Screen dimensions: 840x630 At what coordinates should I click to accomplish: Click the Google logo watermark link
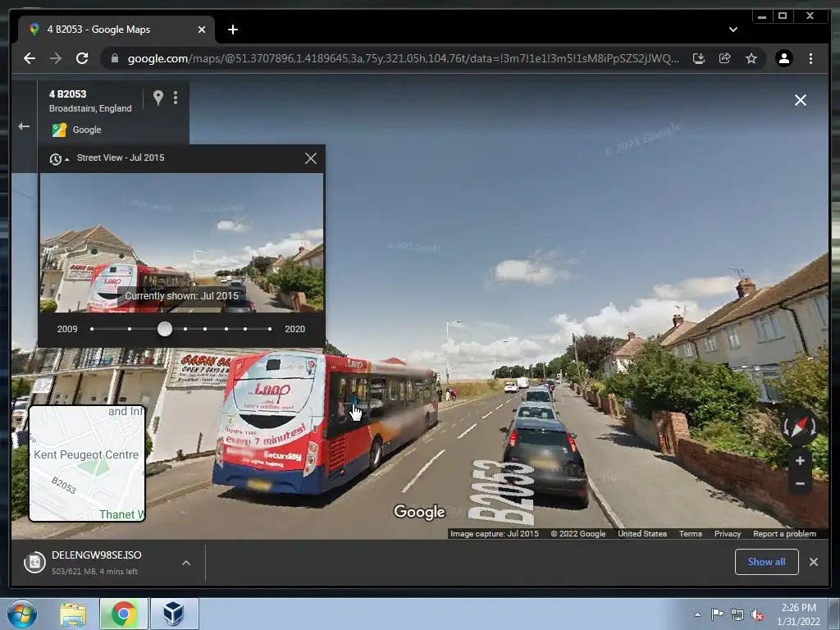pos(419,512)
